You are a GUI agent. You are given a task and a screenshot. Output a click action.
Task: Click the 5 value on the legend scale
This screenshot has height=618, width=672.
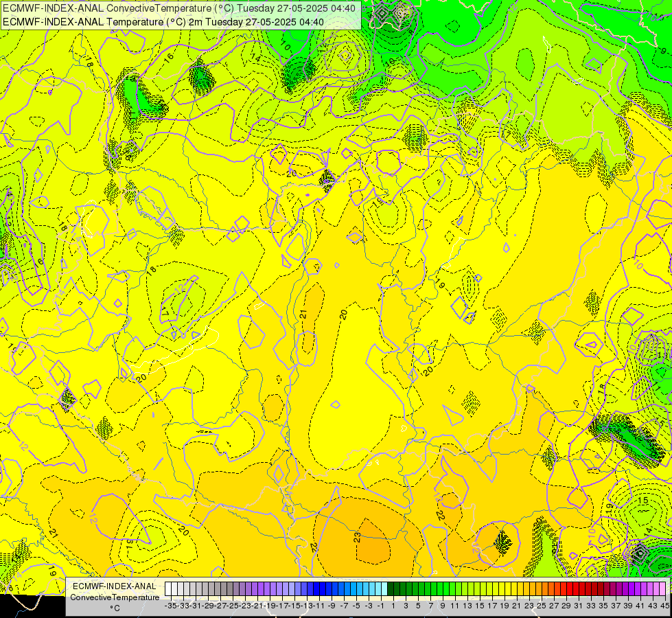418,606
